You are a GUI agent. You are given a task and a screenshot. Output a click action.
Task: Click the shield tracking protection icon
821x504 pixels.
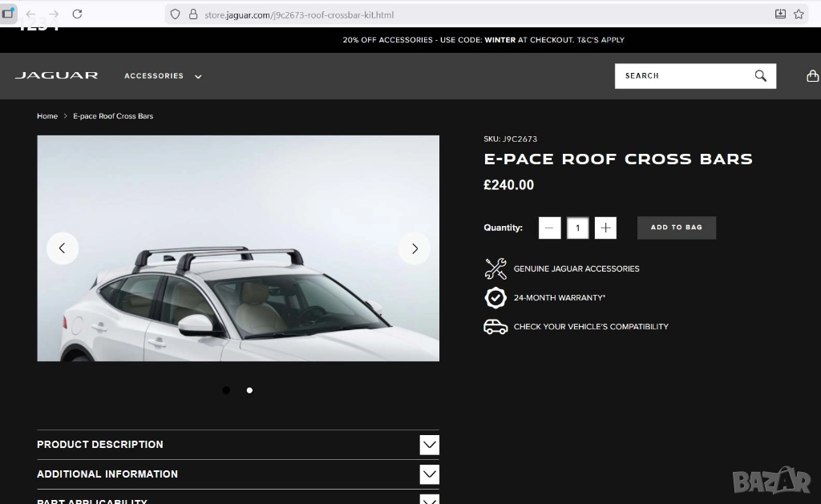point(176,14)
